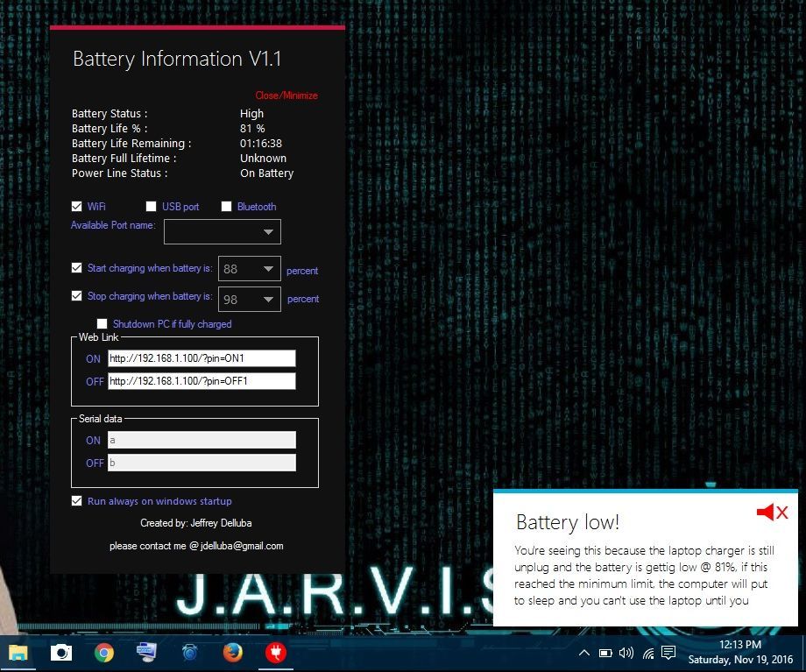Open start charging percent dropdown showing 88

pyautogui.click(x=250, y=269)
